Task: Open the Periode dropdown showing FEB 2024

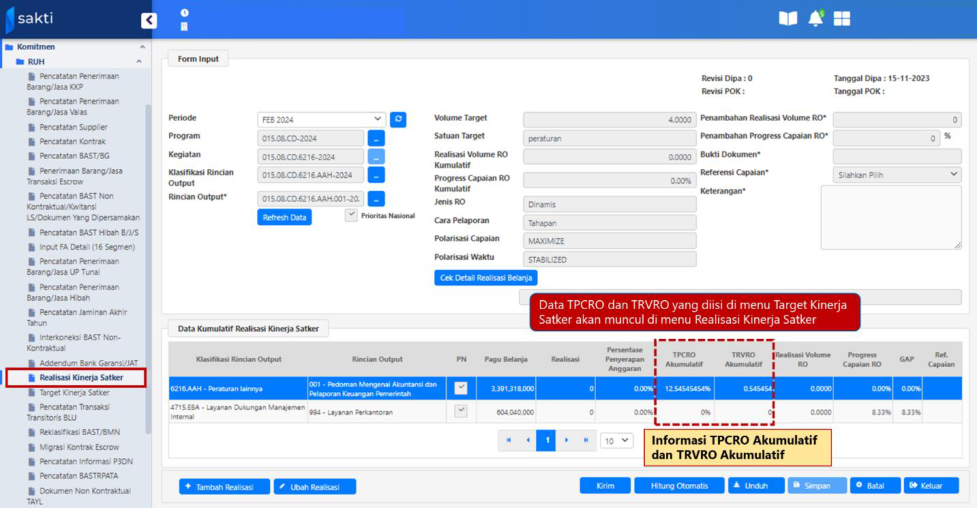Action: [321, 119]
